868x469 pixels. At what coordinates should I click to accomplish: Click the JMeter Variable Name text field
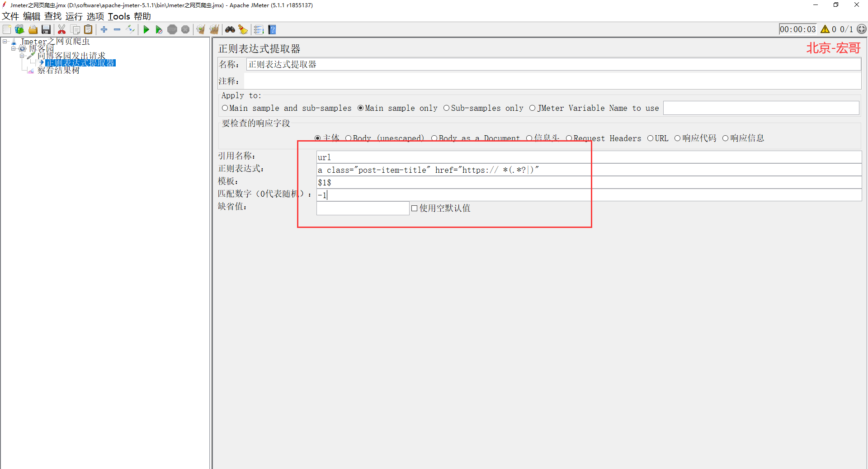(x=761, y=108)
